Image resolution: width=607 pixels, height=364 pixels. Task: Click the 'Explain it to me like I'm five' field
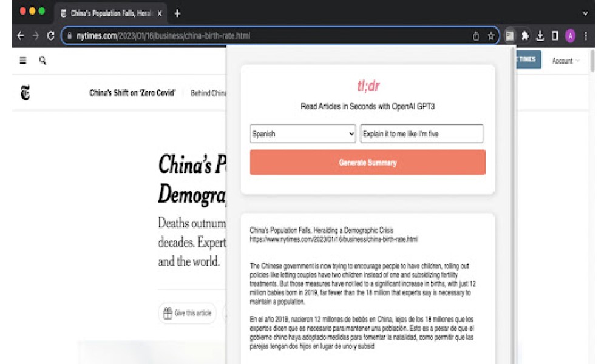tap(422, 134)
